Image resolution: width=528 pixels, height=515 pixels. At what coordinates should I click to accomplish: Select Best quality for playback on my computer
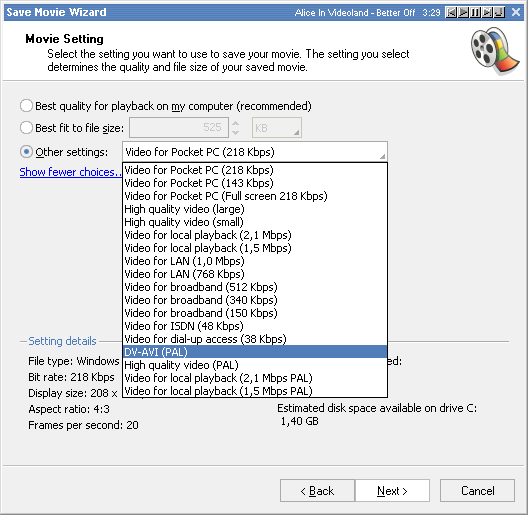[x=26, y=106]
